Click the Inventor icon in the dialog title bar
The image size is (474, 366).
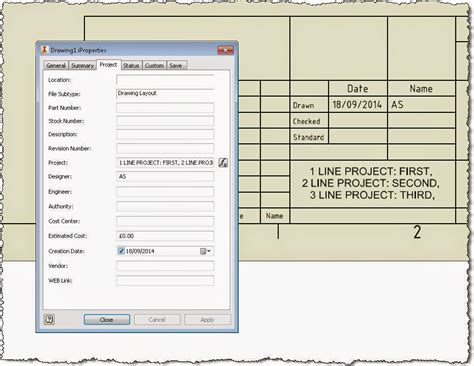point(44,50)
